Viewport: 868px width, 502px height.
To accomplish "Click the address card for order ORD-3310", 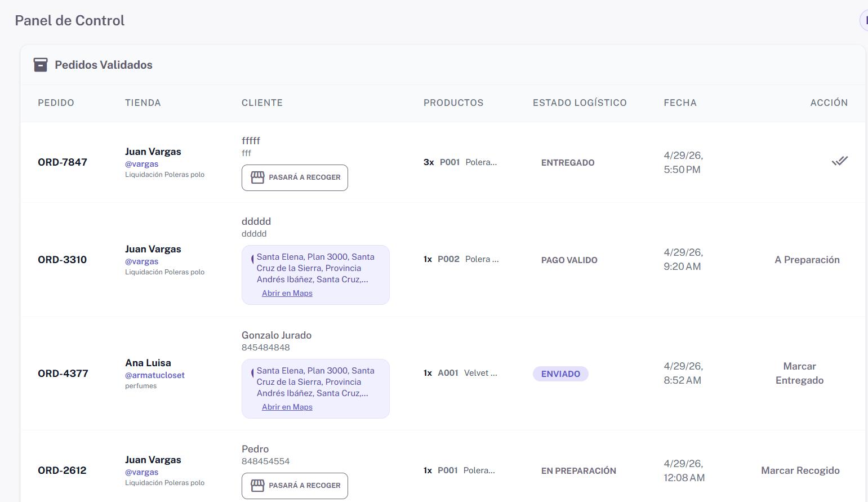I will click(x=315, y=275).
